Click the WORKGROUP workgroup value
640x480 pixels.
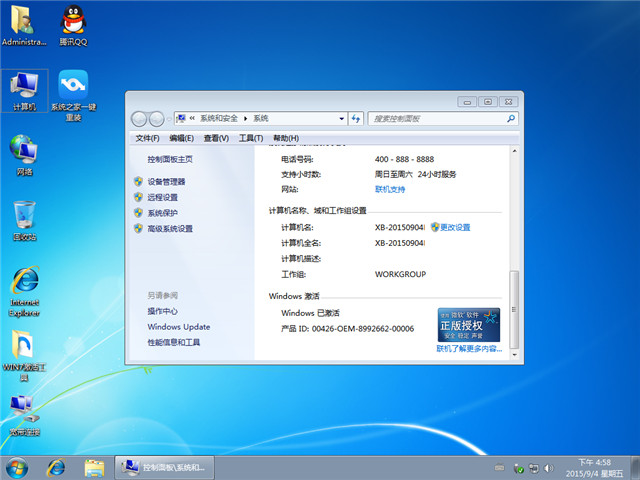(400, 274)
